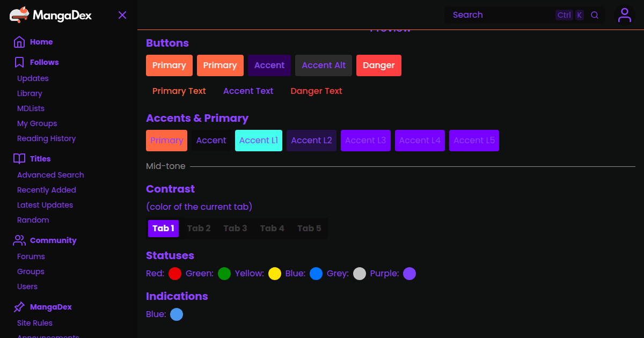This screenshot has height=338, width=644.
Task: Click the Home house icon
Action: click(19, 42)
